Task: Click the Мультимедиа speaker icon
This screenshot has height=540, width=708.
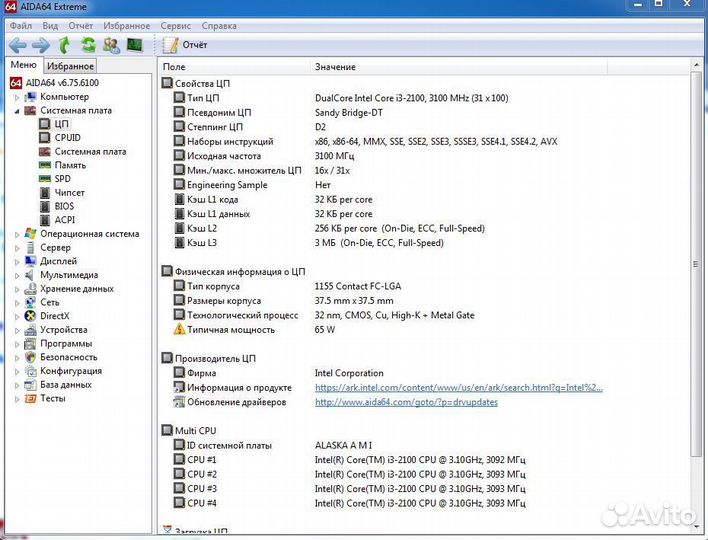Action: click(30, 275)
